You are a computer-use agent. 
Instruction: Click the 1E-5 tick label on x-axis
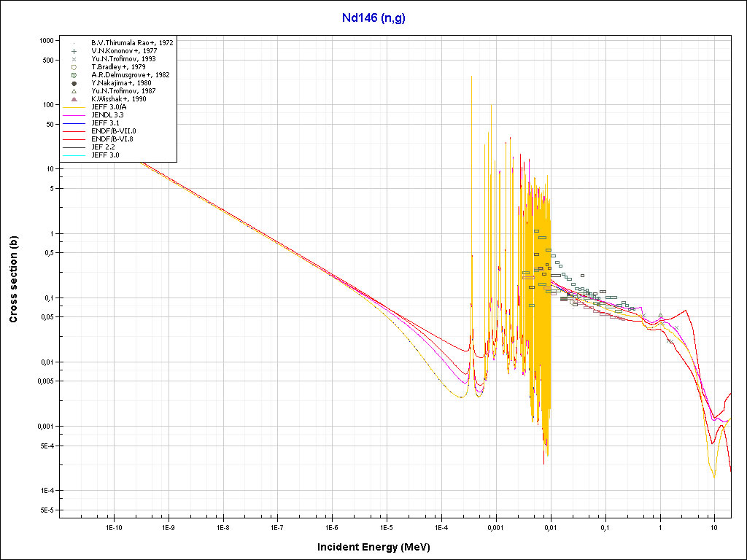point(387,526)
